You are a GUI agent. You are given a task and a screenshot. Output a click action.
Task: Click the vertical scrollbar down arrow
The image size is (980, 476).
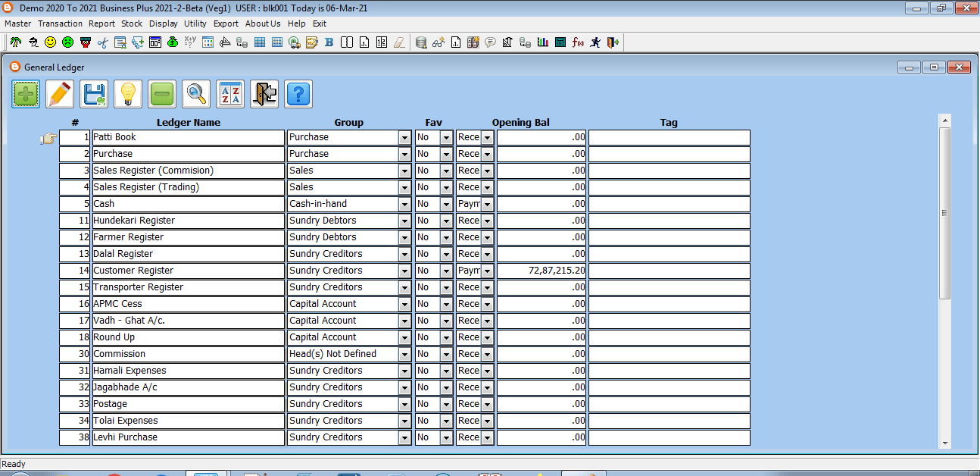click(x=944, y=443)
